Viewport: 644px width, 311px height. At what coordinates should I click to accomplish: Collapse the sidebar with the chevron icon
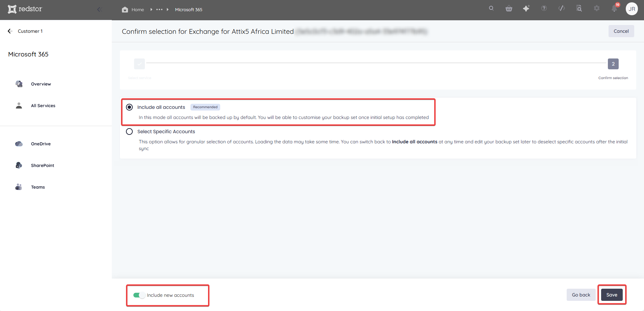pos(99,9)
